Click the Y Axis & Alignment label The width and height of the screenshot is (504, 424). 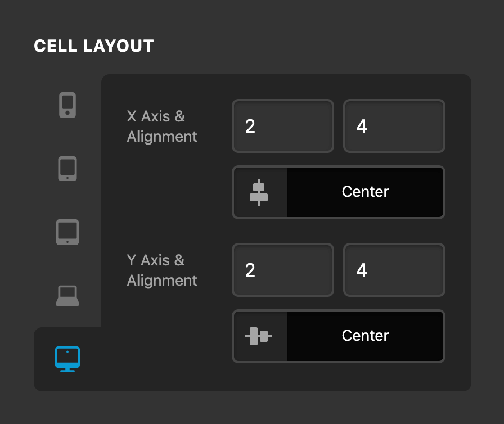pyautogui.click(x=161, y=270)
